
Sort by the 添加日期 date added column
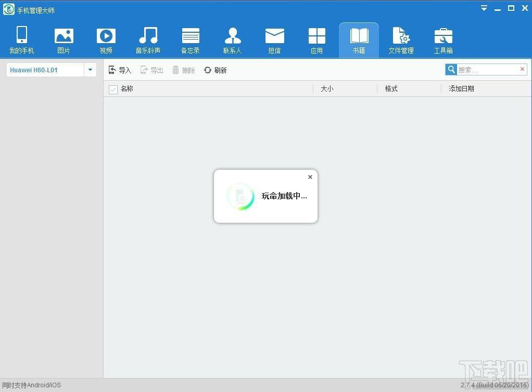[461, 88]
